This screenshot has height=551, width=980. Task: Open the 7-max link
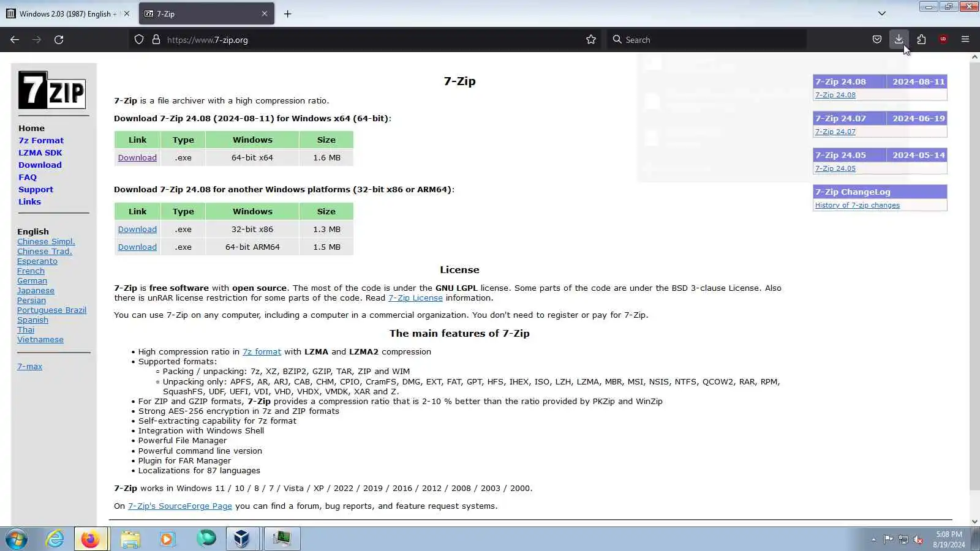click(29, 366)
